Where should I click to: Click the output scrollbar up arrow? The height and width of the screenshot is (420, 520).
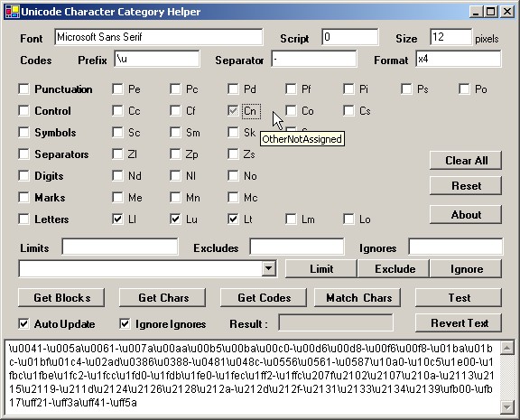tap(507, 348)
